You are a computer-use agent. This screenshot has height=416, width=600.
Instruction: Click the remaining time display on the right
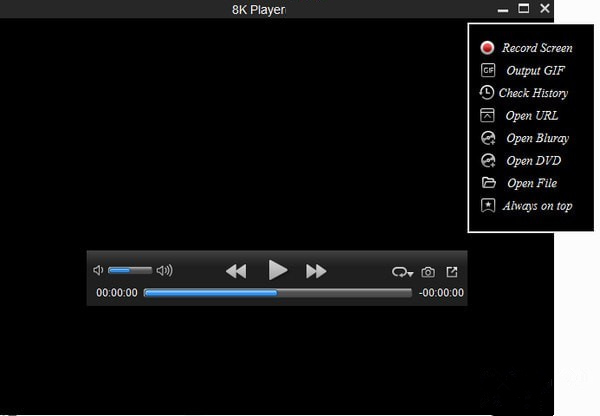coord(441,293)
